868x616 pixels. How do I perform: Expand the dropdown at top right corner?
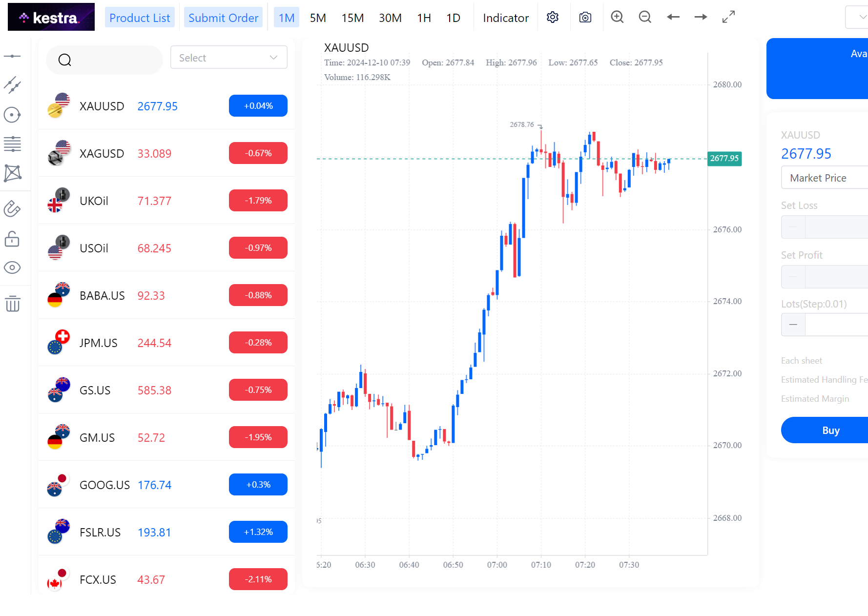[858, 18]
